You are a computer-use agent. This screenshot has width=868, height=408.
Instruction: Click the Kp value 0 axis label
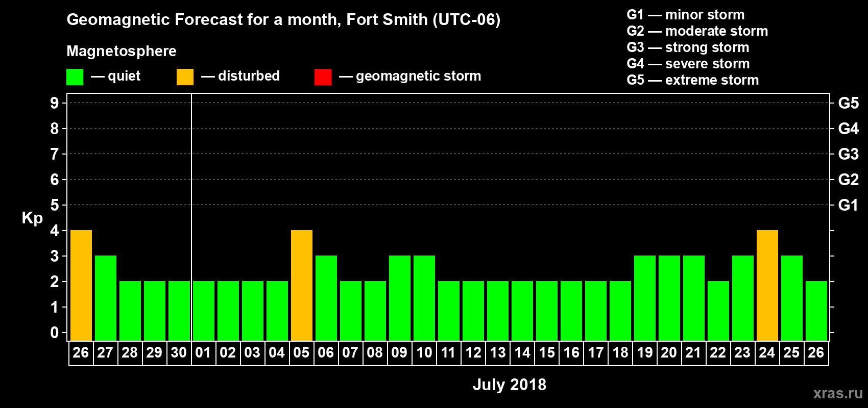[x=55, y=333]
